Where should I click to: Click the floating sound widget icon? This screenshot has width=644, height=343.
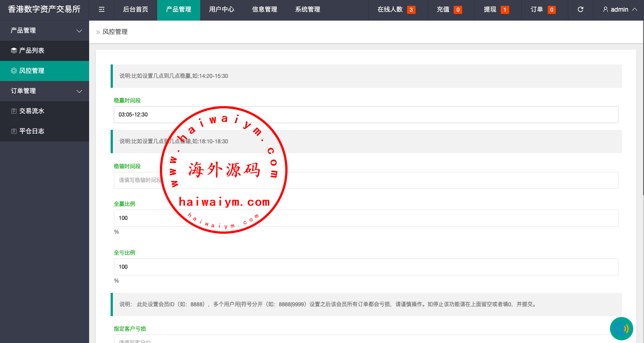(x=621, y=329)
